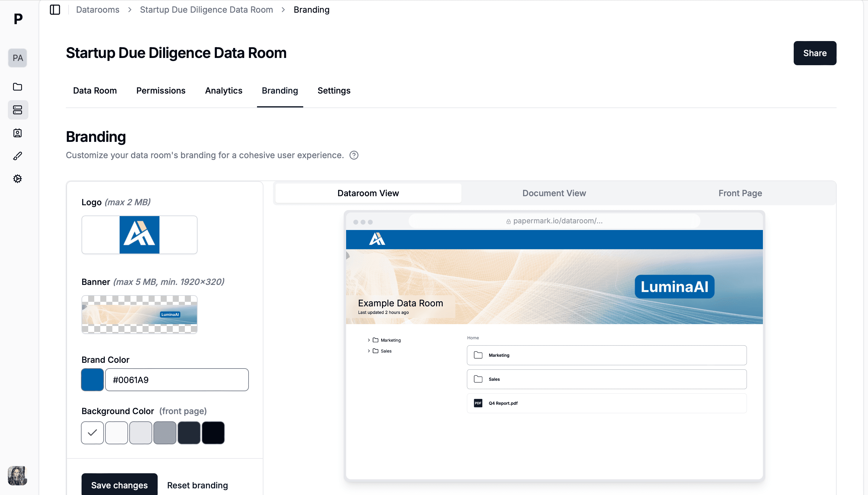Click the brand color hex input field
This screenshot has width=868, height=495.
click(x=177, y=379)
